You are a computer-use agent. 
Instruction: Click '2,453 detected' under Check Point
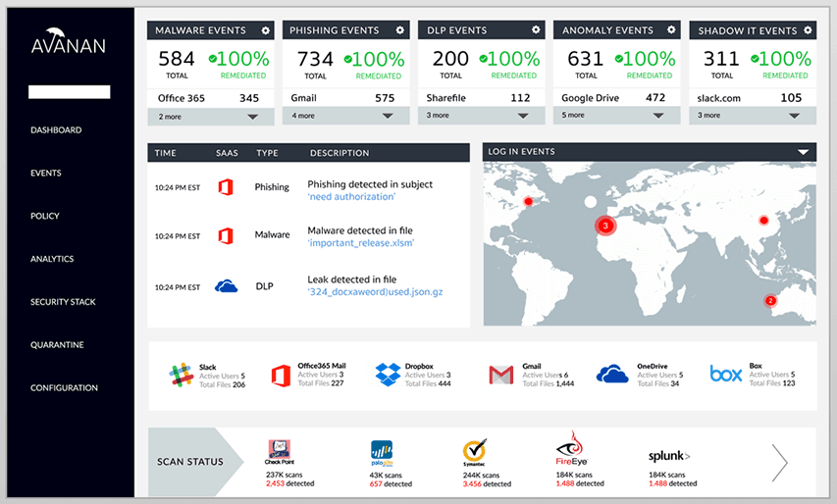[290, 483]
